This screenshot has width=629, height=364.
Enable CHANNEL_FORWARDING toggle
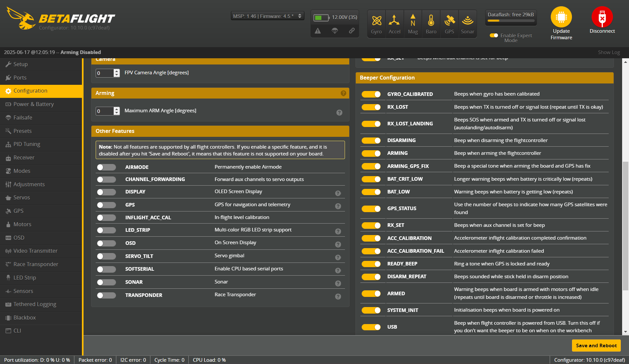click(x=106, y=179)
